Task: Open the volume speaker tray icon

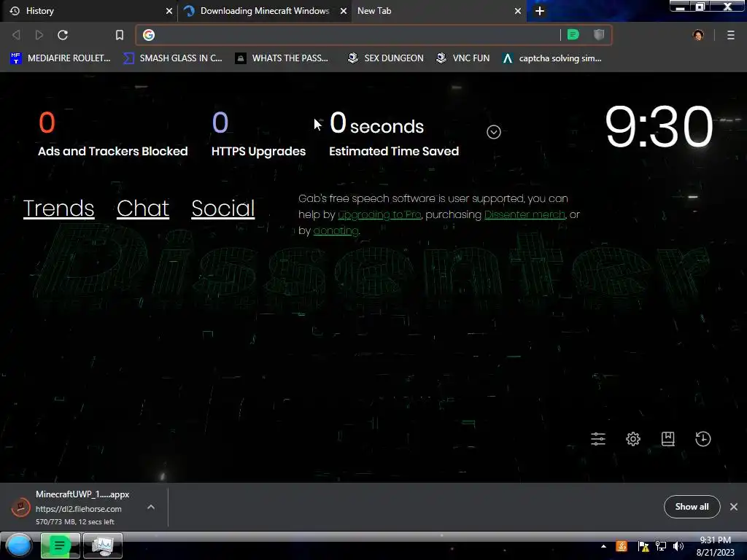Action: (x=678, y=546)
